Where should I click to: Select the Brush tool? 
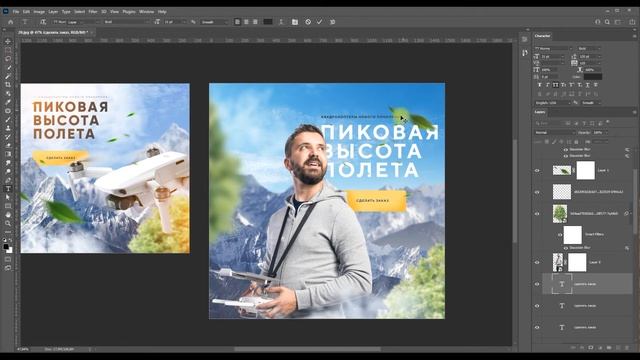(8, 120)
